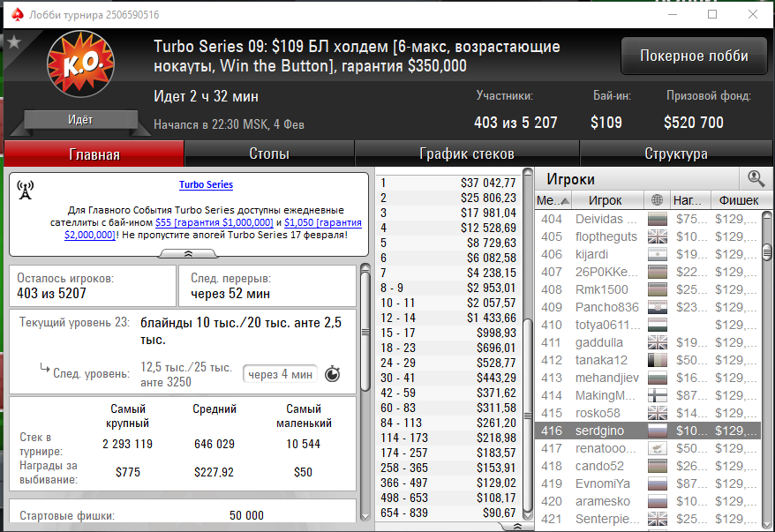
Task: Click the flag icon in EvnomiYa's row
Action: pos(658,483)
